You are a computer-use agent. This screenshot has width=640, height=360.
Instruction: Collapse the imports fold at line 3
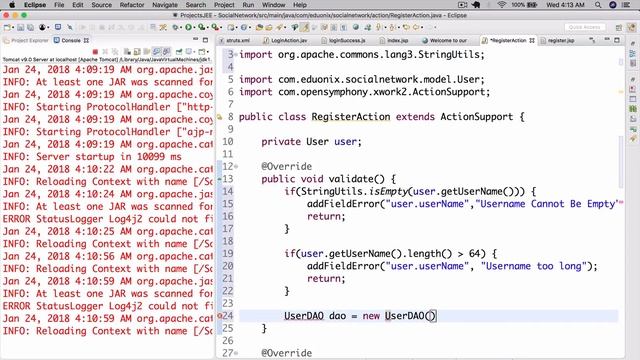pos(236,54)
